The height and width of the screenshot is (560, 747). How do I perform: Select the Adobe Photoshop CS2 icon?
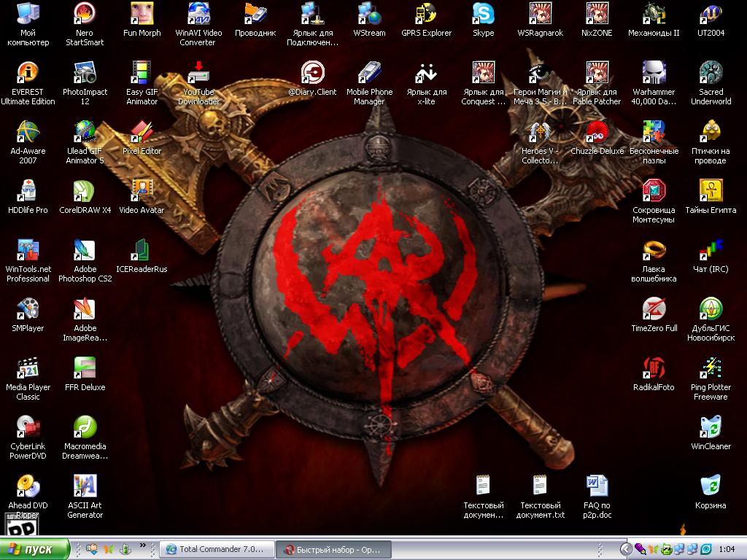tap(85, 251)
